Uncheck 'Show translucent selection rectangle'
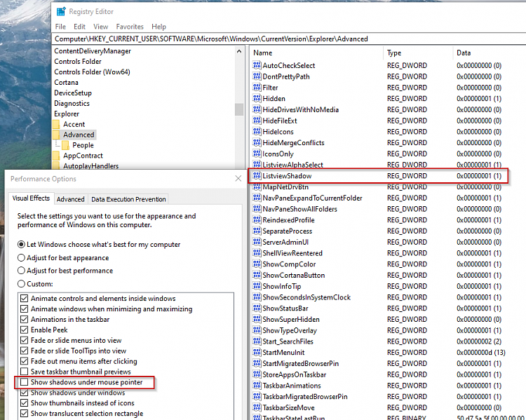 pos(24,413)
